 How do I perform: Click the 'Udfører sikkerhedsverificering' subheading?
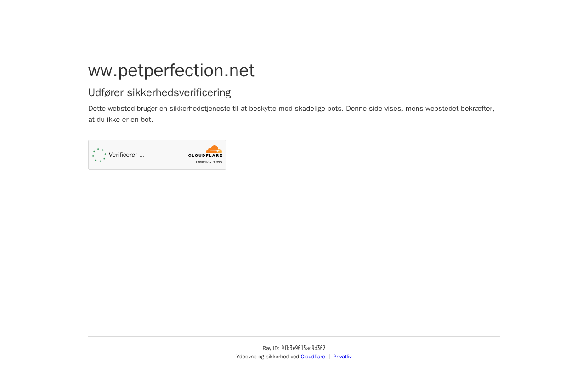click(x=159, y=92)
